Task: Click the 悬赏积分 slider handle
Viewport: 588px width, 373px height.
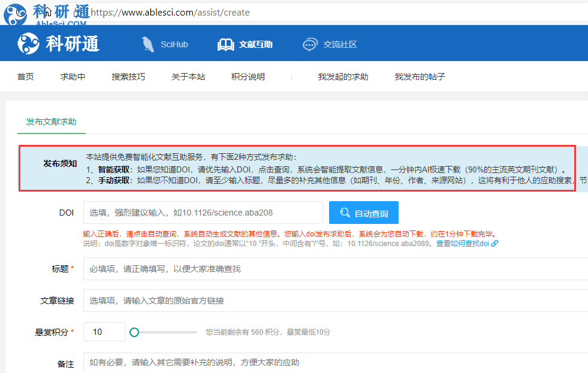Action: pos(134,332)
